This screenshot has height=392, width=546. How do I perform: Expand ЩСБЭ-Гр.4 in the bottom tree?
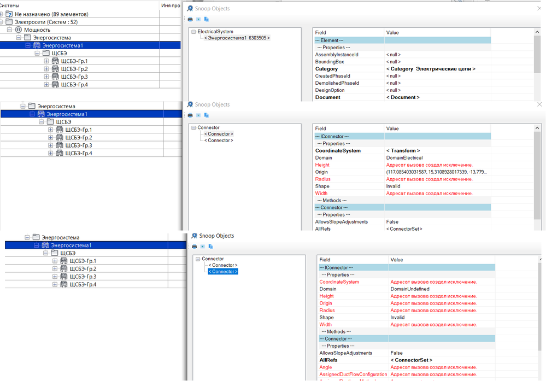[55, 284]
